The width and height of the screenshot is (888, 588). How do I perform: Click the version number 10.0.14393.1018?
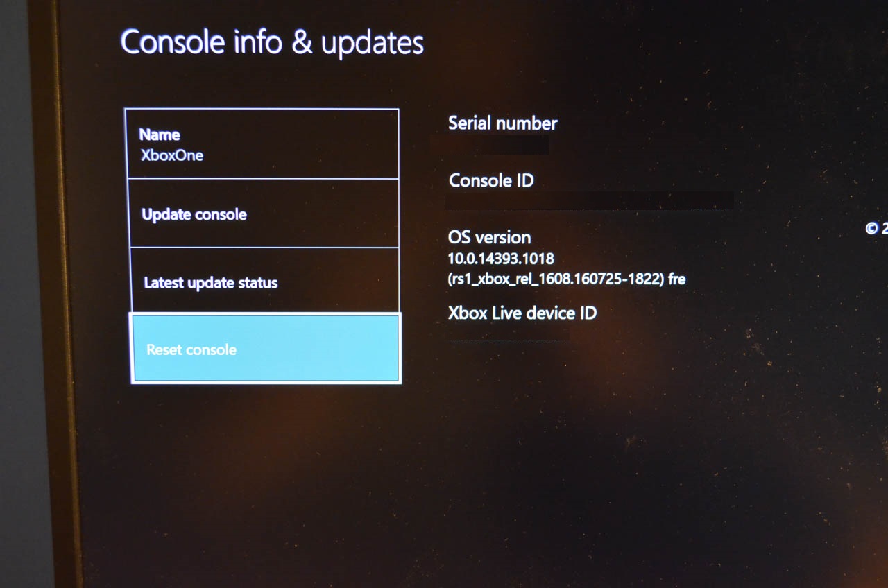coord(501,259)
